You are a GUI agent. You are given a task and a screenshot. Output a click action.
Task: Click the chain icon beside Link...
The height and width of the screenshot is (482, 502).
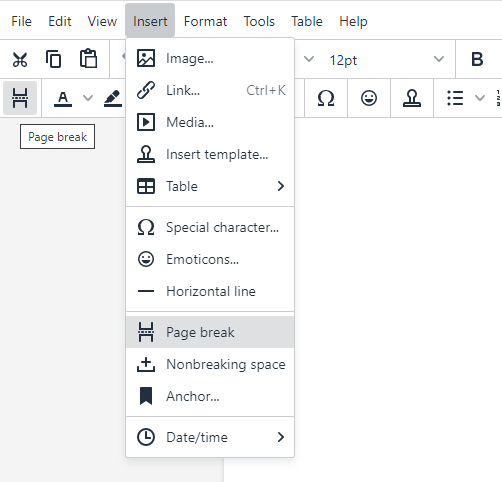click(x=146, y=90)
